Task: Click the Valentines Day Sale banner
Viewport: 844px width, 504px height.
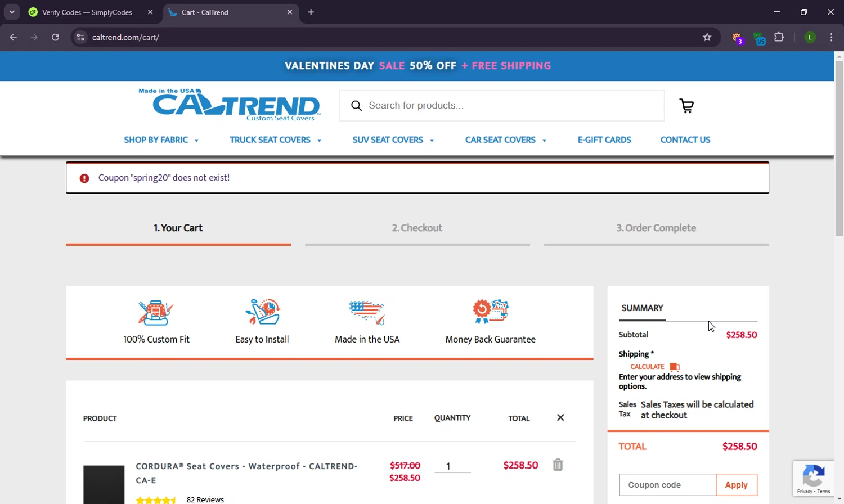Action: click(417, 66)
